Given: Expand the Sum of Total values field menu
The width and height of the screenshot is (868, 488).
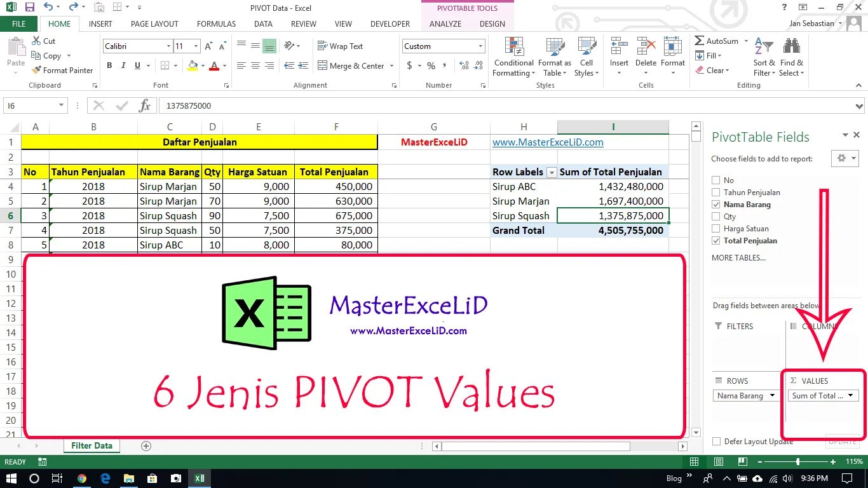Looking at the screenshot, I should point(851,395).
